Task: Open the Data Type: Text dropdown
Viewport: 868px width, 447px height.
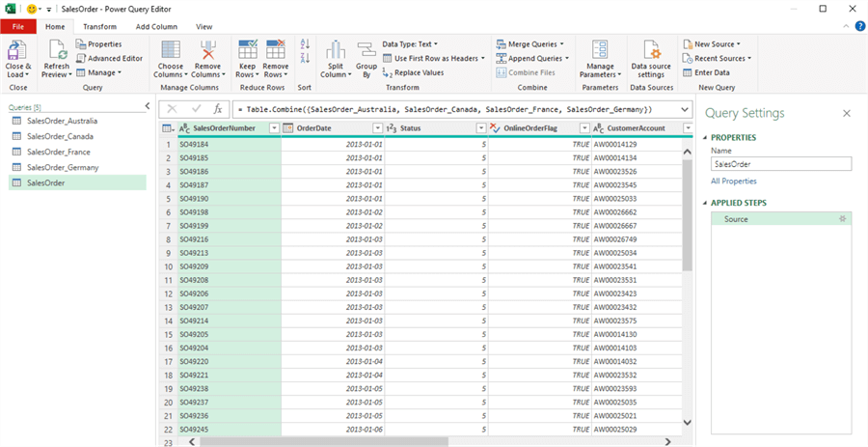Action: [x=410, y=43]
